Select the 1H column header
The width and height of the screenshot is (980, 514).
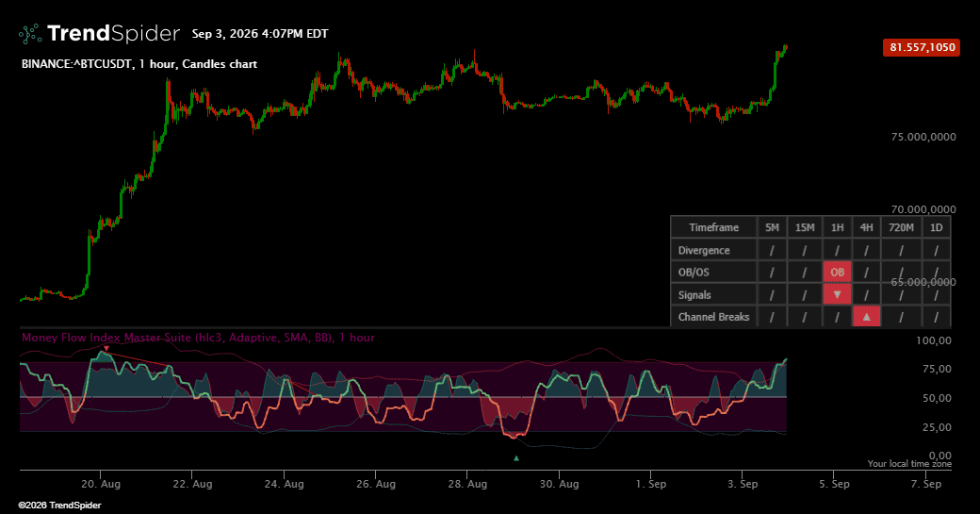coord(837,227)
